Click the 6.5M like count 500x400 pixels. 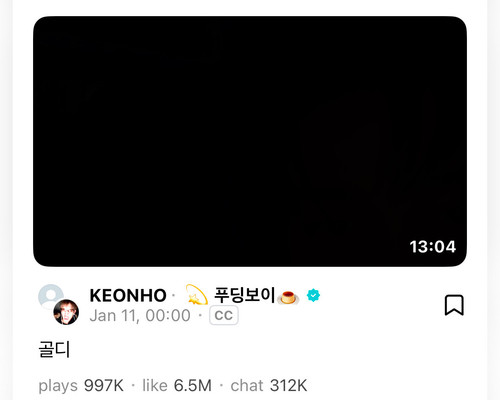pos(193,386)
